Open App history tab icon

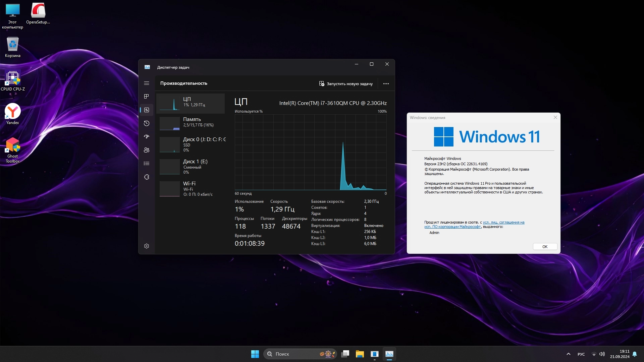[x=146, y=123]
